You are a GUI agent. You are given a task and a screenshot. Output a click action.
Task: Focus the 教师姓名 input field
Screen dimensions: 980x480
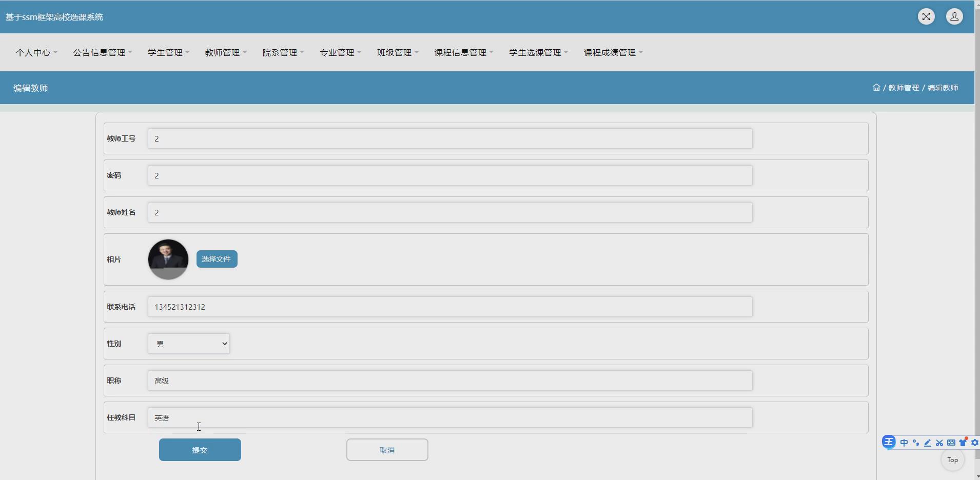pos(450,212)
